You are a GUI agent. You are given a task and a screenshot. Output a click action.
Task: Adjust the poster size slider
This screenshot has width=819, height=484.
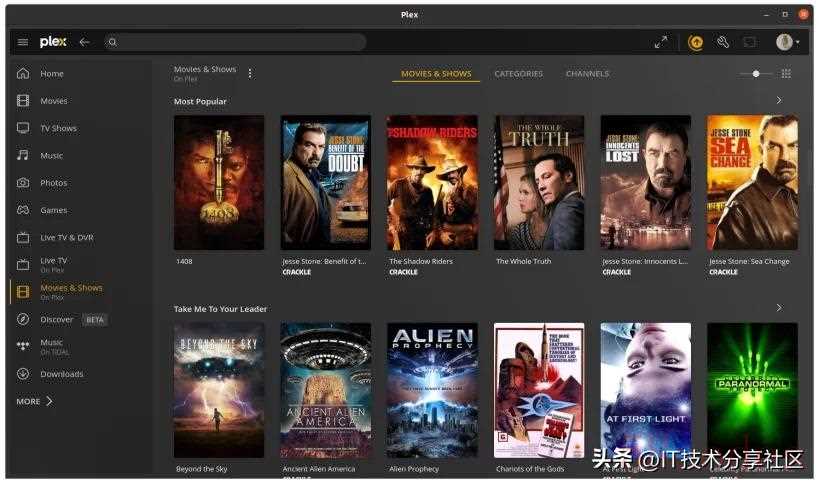756,74
